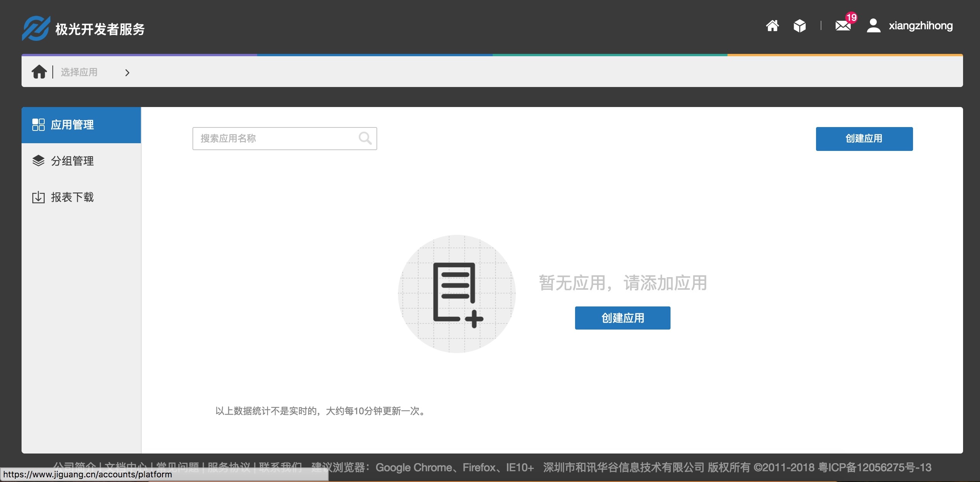Click the center 创建应用 button

point(622,318)
